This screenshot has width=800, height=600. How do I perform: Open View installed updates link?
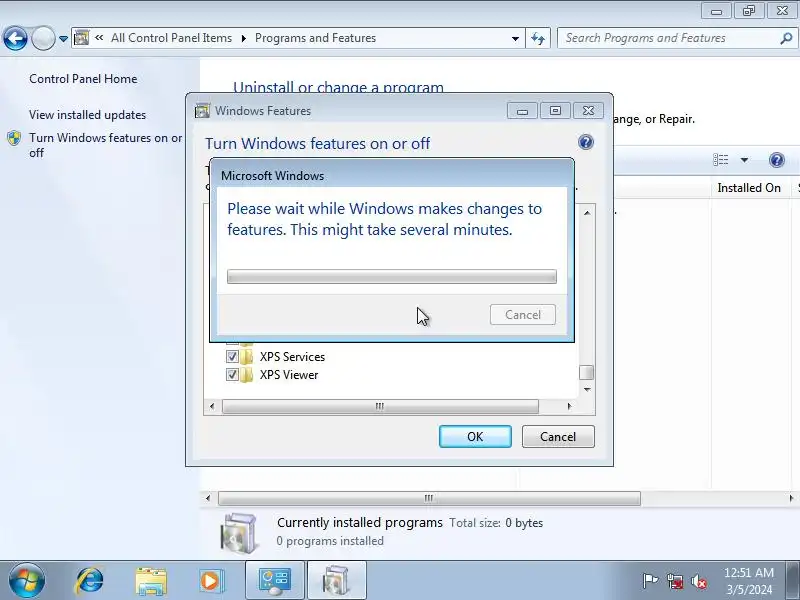[x=87, y=115]
